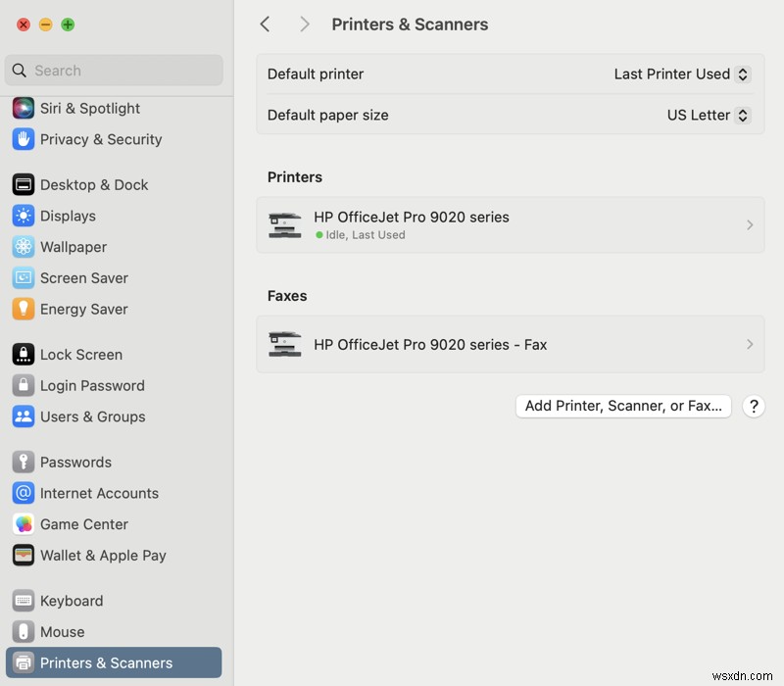Select Keyboard label in sidebar
The width and height of the screenshot is (784, 686).
(72, 600)
